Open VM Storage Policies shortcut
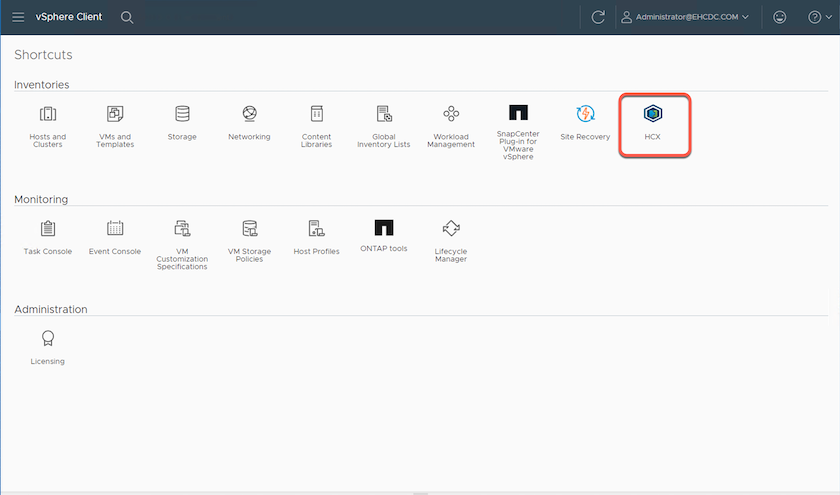Screen dimensions: 840x495 [x=249, y=241]
